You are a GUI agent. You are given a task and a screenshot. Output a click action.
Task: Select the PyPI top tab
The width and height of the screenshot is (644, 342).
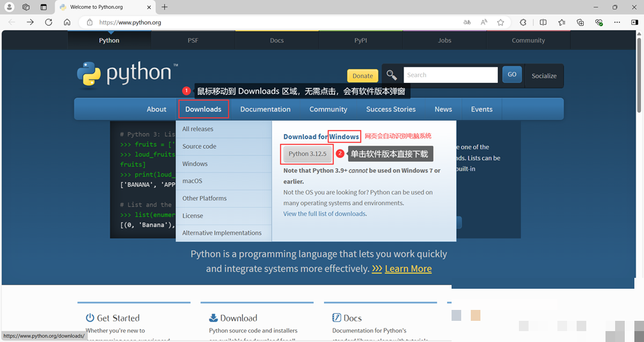tap(360, 40)
